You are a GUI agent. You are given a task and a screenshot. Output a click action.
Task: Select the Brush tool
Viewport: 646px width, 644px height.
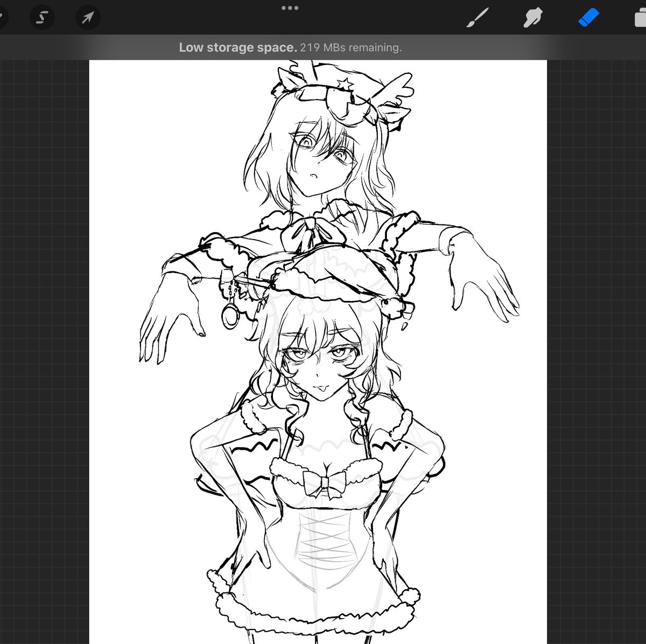478,18
